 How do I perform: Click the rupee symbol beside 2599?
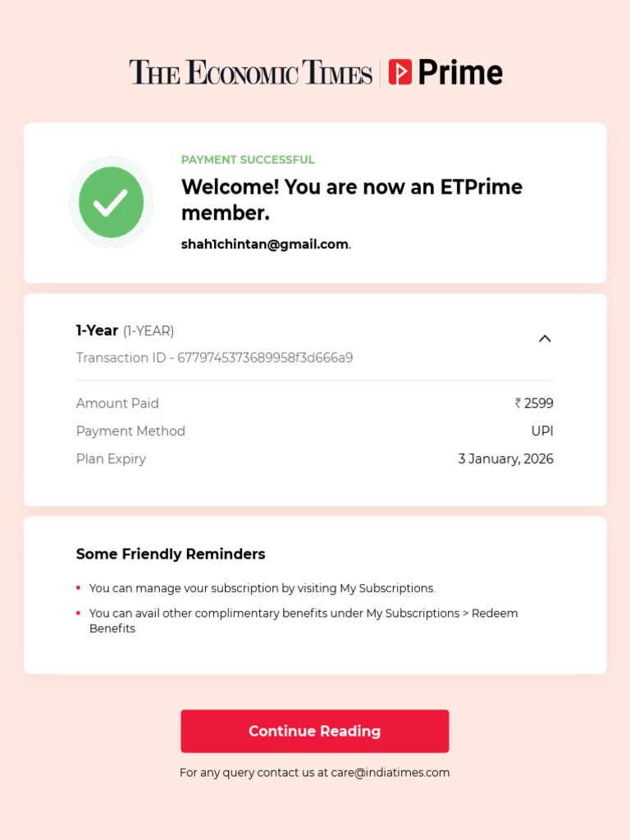(x=518, y=404)
